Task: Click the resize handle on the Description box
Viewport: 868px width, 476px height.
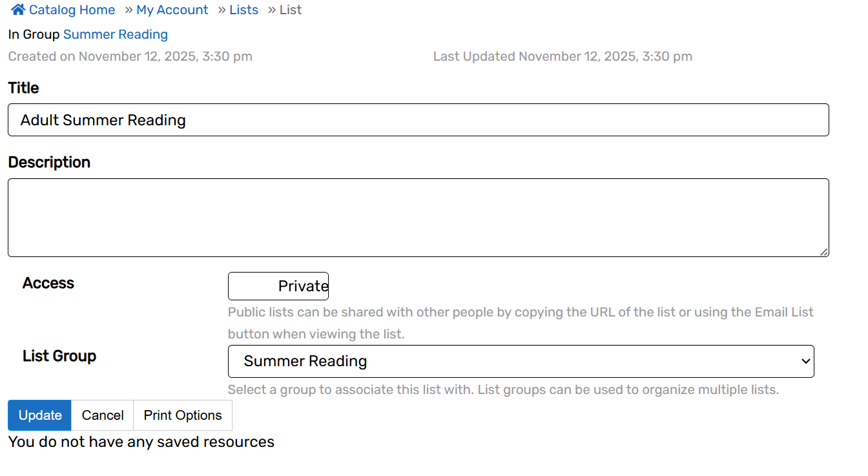Action: [824, 252]
